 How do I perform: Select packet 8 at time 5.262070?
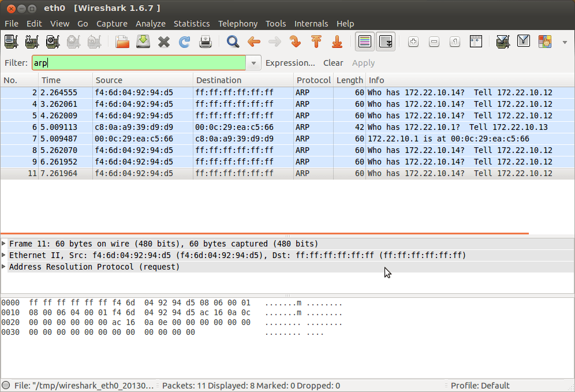coord(287,150)
